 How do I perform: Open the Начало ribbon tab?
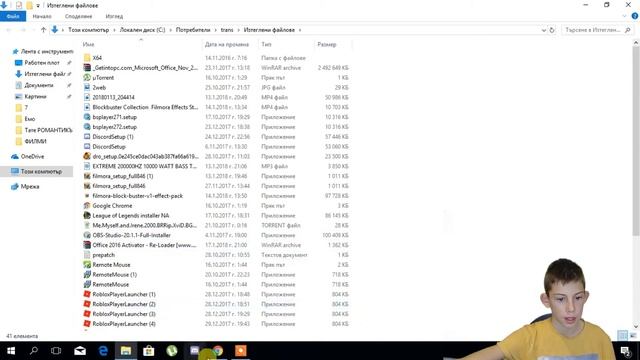tap(42, 16)
